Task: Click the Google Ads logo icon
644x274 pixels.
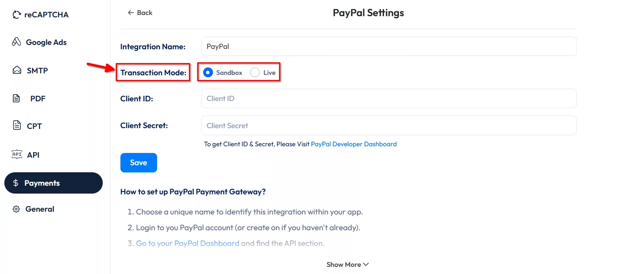Action: [x=17, y=42]
